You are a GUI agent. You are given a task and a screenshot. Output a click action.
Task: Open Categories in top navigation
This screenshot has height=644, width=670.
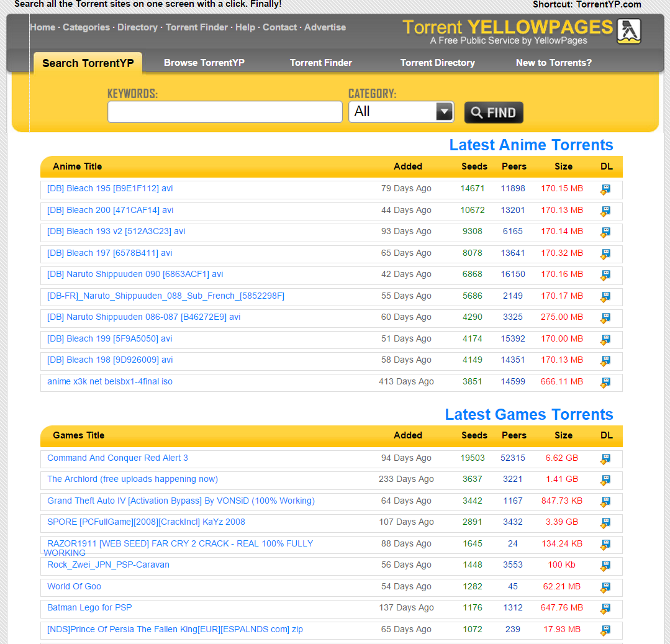[x=86, y=27]
